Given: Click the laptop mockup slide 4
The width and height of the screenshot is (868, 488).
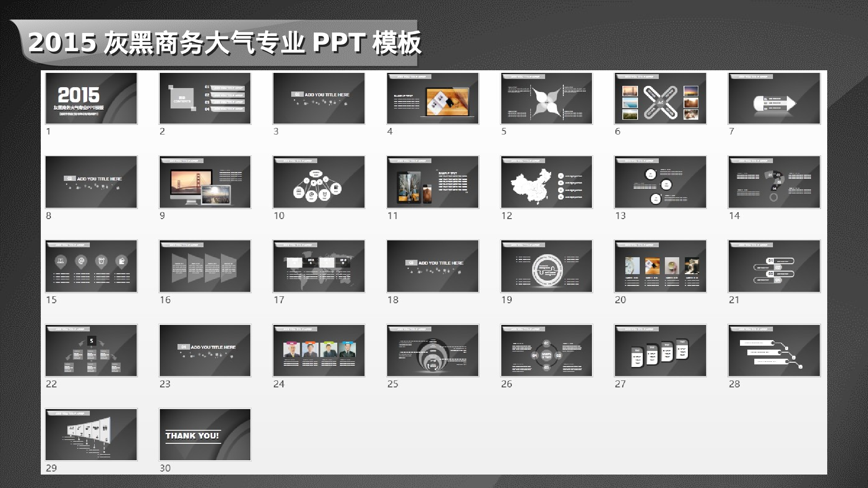Looking at the screenshot, I should pyautogui.click(x=432, y=98).
